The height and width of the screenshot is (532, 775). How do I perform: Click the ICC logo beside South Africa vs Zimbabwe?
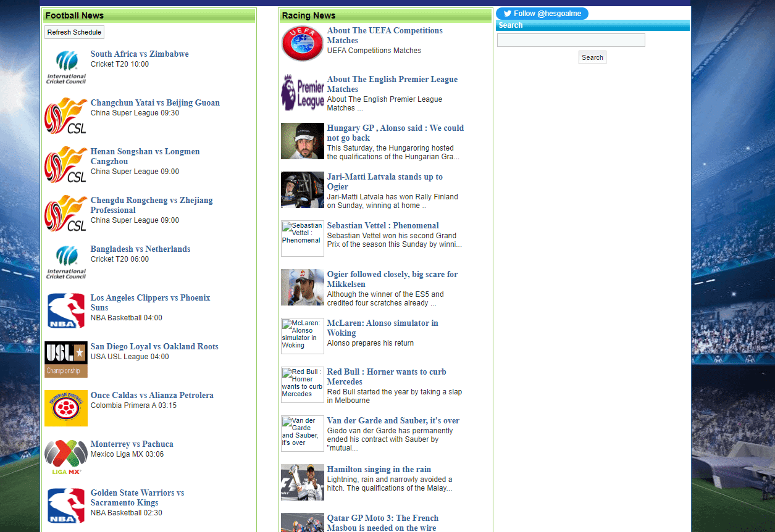[66, 67]
